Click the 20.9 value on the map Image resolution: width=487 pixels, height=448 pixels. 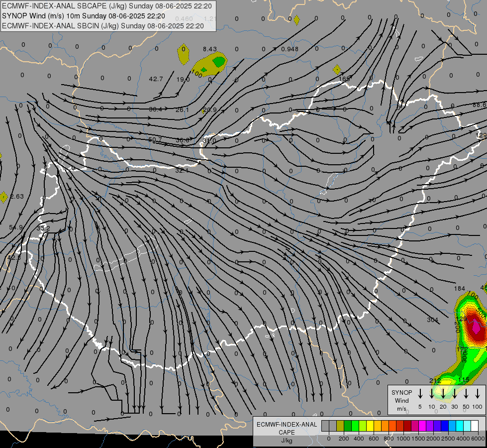tap(210, 110)
